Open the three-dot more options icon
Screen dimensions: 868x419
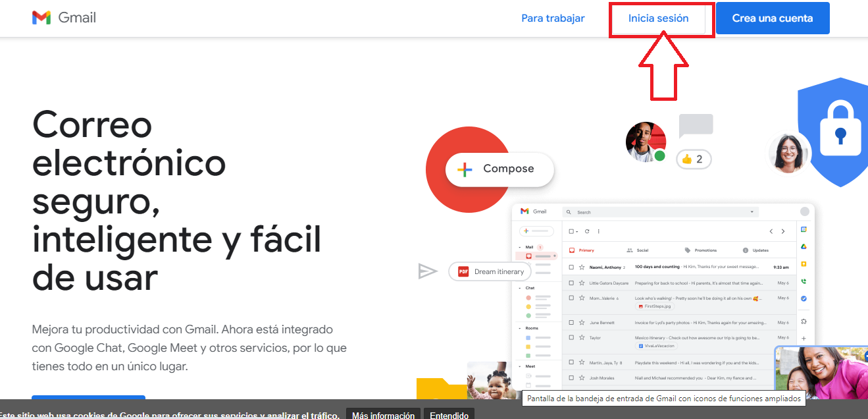tap(599, 231)
